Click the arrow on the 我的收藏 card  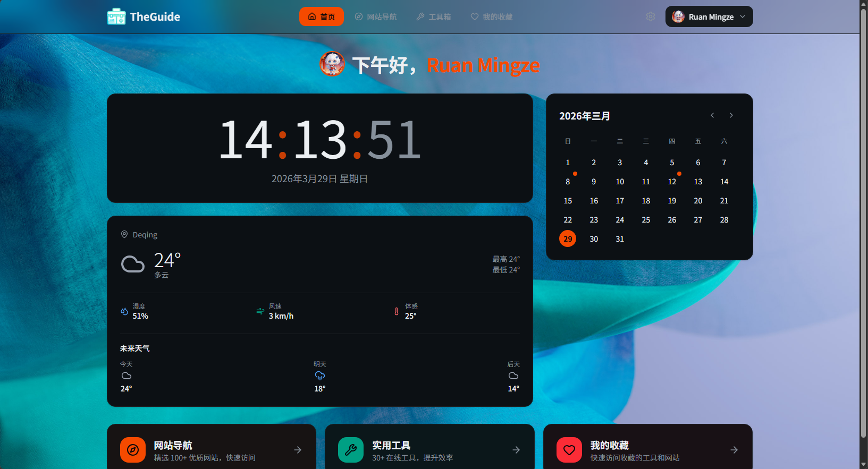[x=734, y=450]
